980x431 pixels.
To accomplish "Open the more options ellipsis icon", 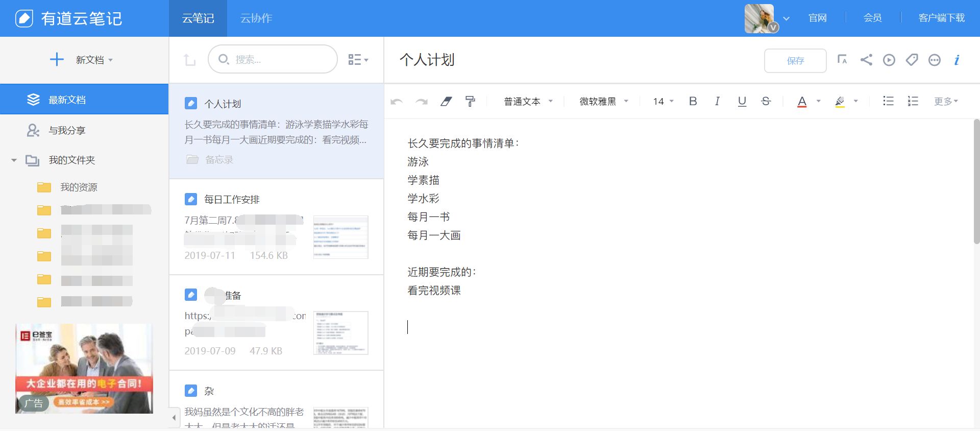I will pyautogui.click(x=934, y=60).
